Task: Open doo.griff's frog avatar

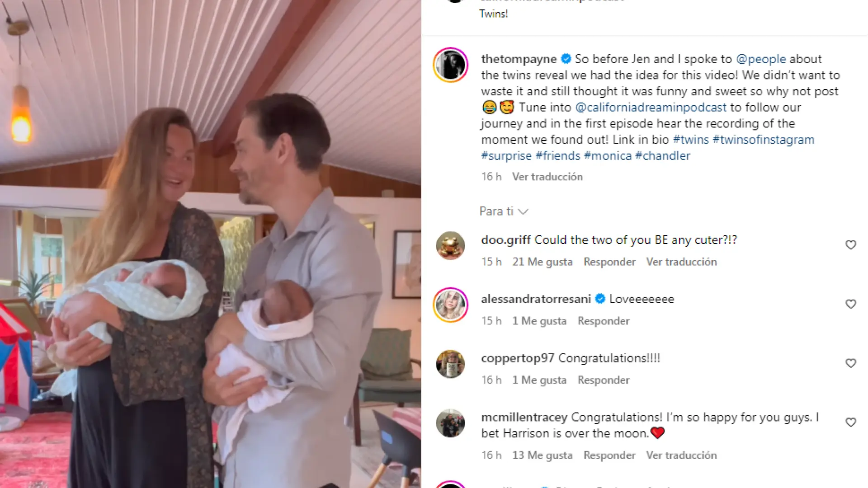Action: point(450,246)
